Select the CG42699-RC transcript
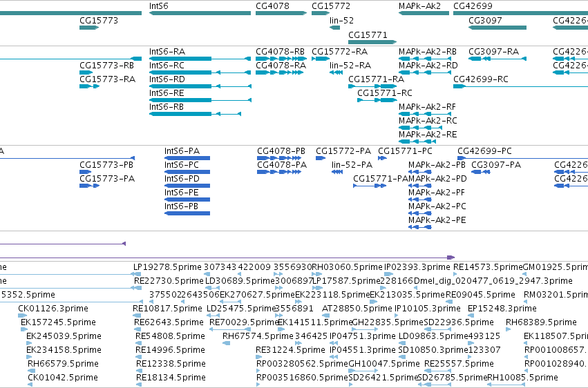Screen dimensions: 588x388 pos(481,79)
